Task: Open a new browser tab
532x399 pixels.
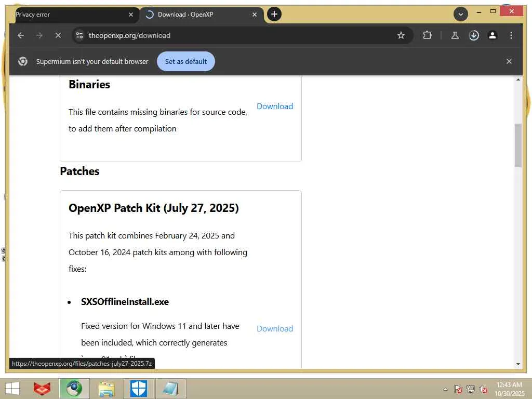Action: [x=274, y=14]
